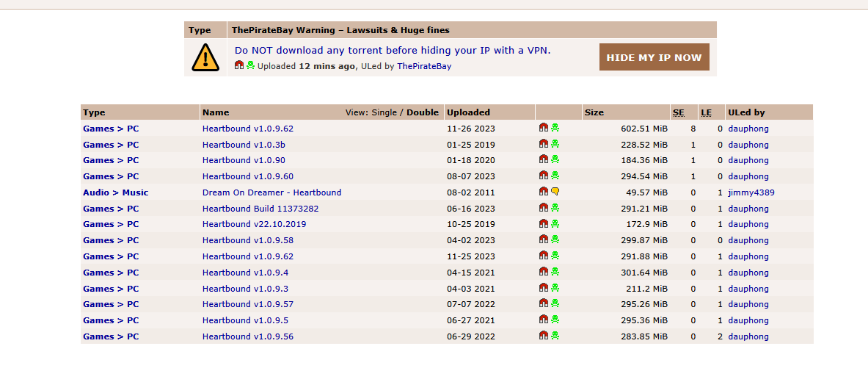Sort by seeders using the SE header

[x=678, y=112]
